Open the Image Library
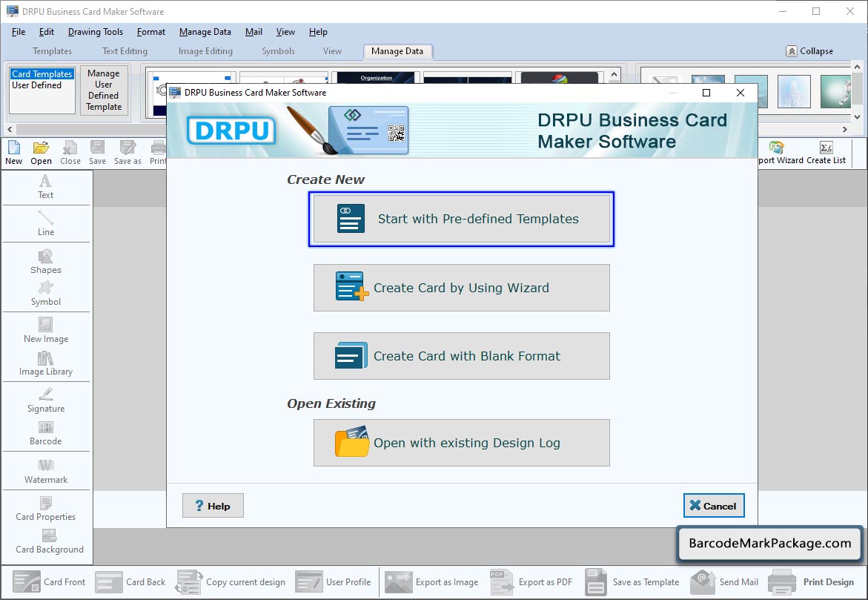Image resolution: width=868 pixels, height=600 pixels. (x=45, y=364)
